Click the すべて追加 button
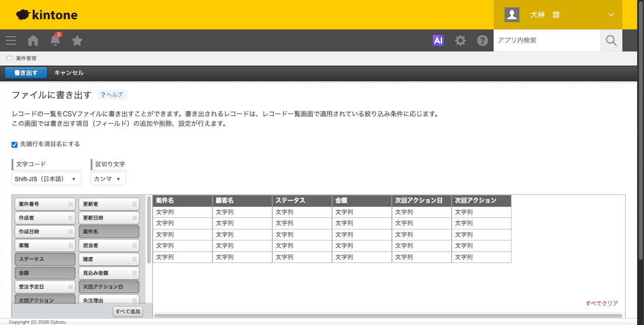Viewport: 644px width, 325px height. pos(128,311)
